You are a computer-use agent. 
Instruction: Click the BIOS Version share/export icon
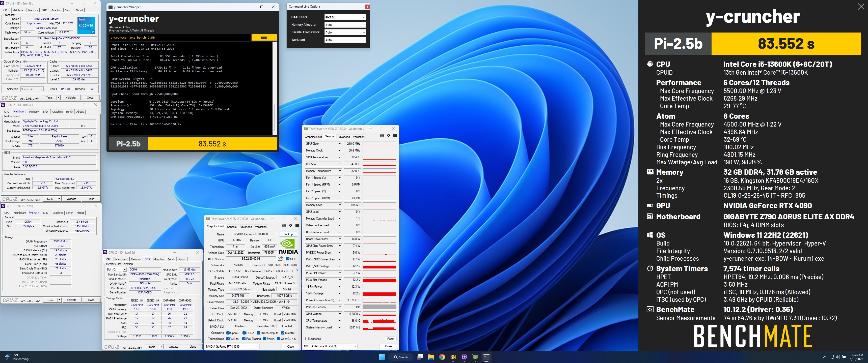point(280,259)
